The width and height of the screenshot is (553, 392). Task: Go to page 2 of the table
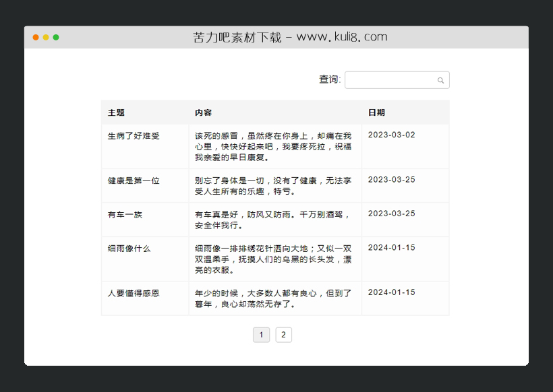coord(284,335)
